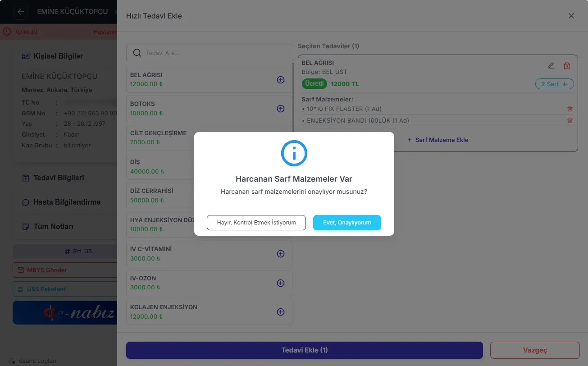Image resolution: width=588 pixels, height=366 pixels.
Task: Select the DİŞ treatment row
Action: [209, 167]
